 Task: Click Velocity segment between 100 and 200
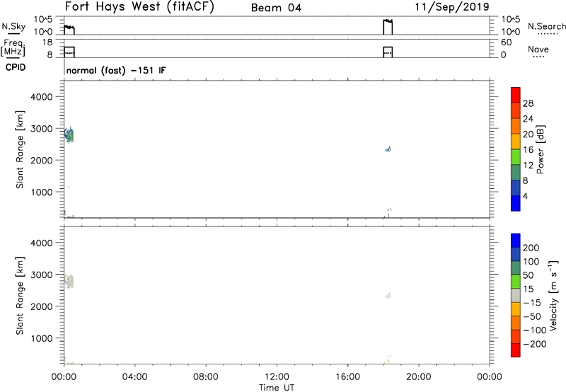coord(516,254)
